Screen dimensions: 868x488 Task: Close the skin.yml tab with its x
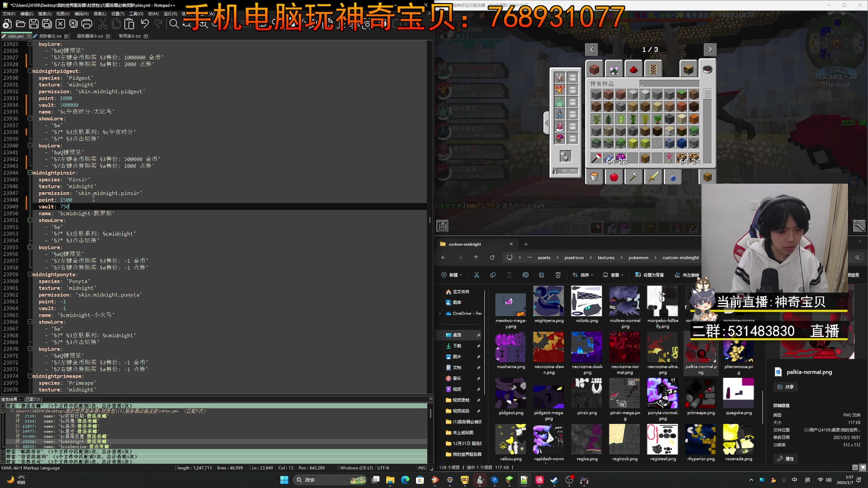[x=29, y=36]
